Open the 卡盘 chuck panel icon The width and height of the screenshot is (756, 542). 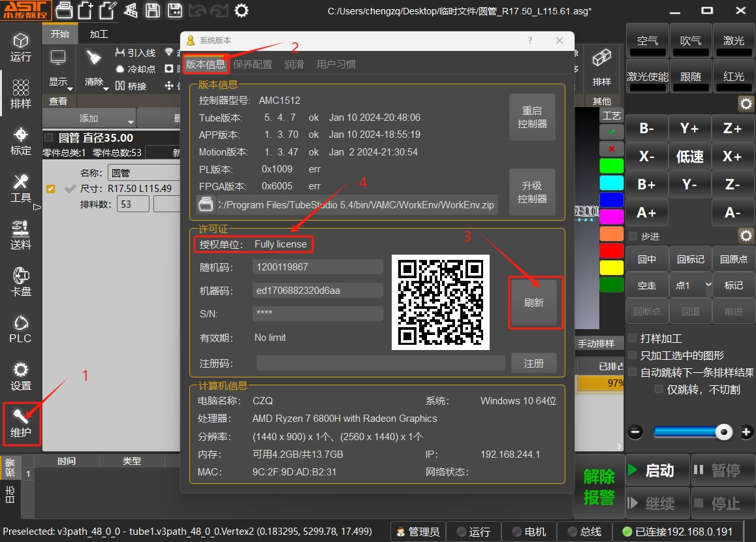click(x=21, y=281)
